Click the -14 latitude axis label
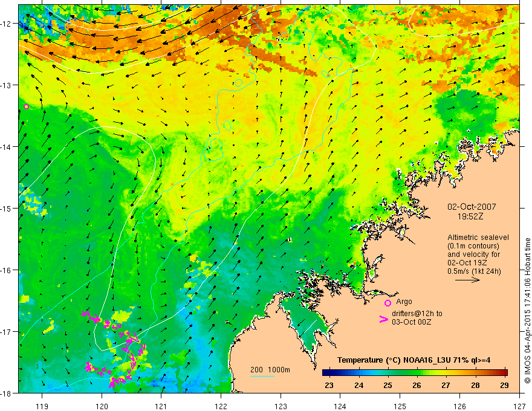Screen dimensions: 532x411 pos(7,147)
